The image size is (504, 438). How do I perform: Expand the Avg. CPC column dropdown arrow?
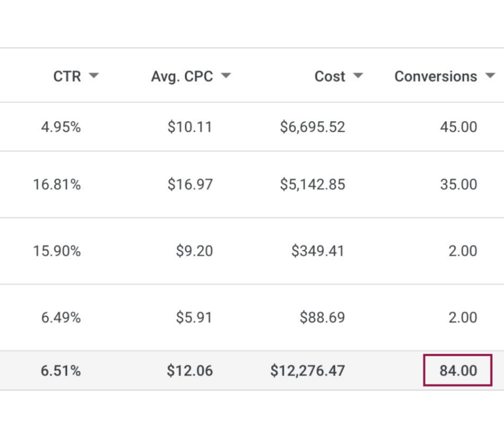click(226, 76)
